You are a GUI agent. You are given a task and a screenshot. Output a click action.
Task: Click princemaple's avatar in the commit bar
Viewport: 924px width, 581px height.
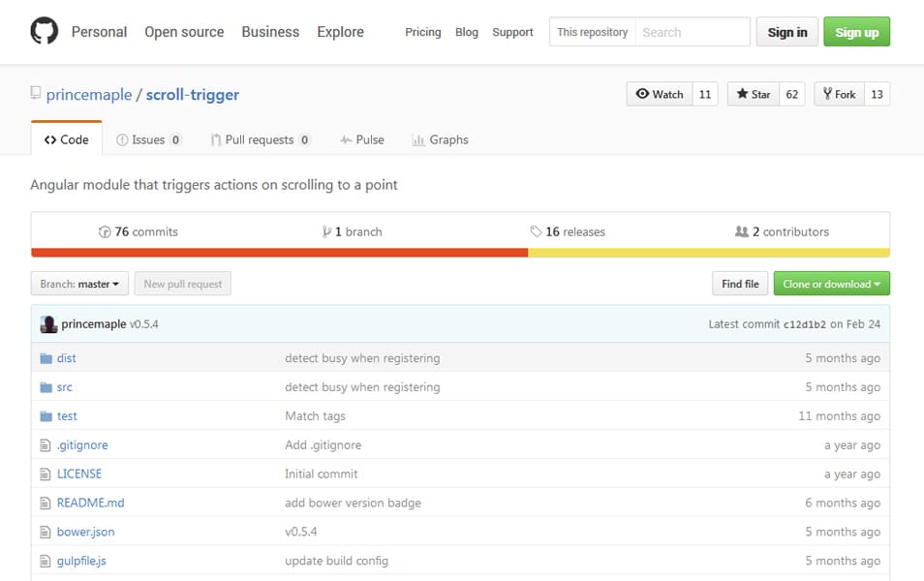pyautogui.click(x=48, y=324)
